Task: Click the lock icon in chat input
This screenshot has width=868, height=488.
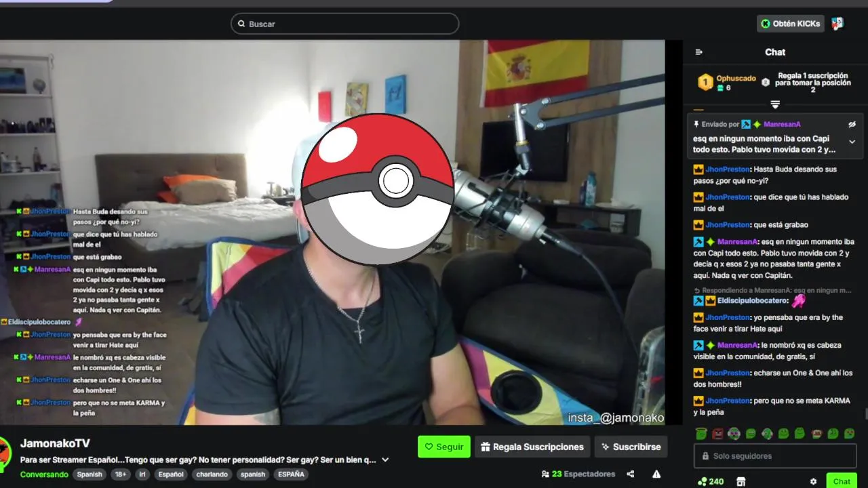Action: 705,456
